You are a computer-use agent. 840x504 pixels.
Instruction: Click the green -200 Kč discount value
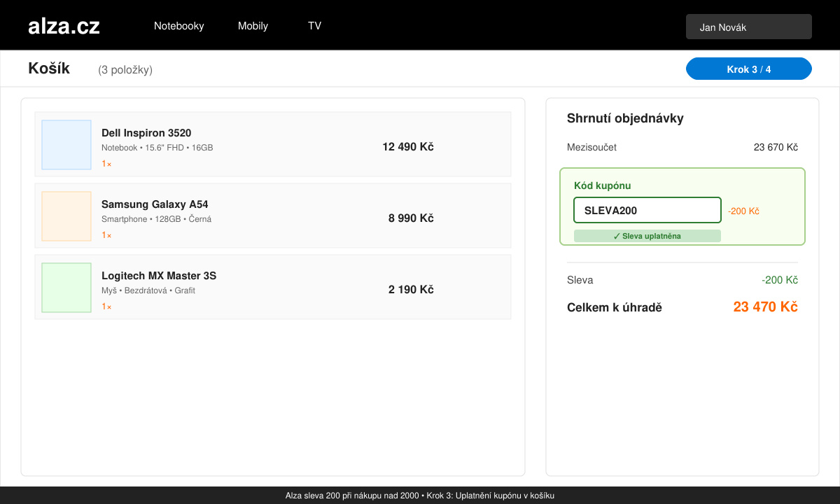tap(780, 280)
